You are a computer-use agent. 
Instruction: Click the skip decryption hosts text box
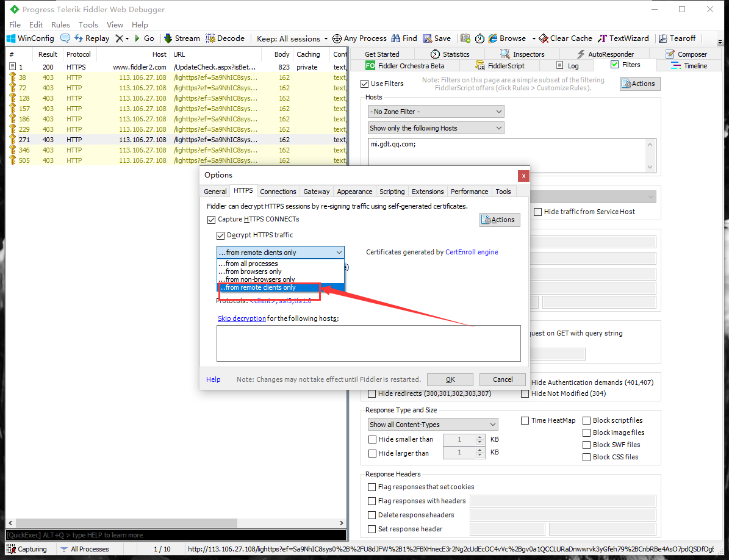(368, 343)
